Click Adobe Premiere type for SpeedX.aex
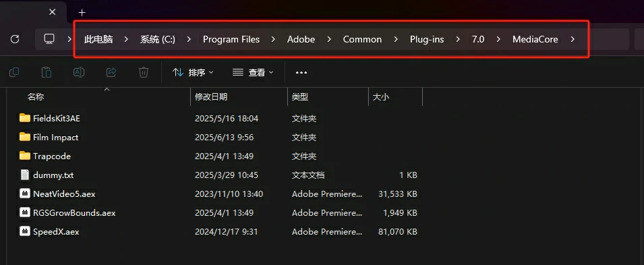Screen dimensions: 644x265 (x=327, y=232)
